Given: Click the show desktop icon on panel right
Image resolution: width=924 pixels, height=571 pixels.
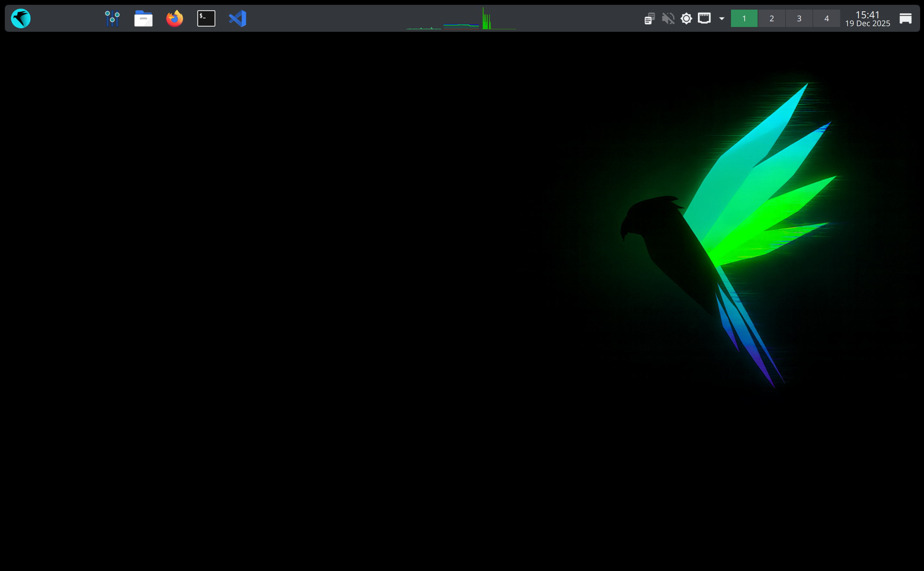Looking at the screenshot, I should pyautogui.click(x=905, y=18).
